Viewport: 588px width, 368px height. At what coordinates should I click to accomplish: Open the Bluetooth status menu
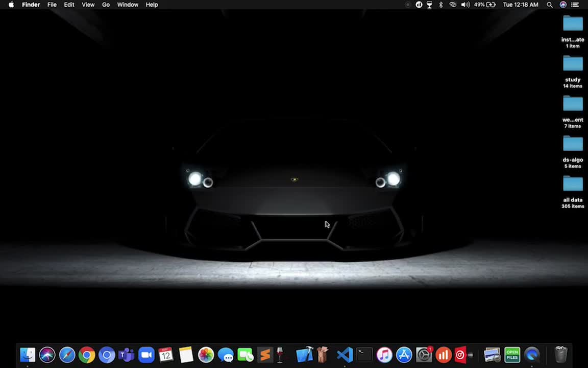click(x=441, y=5)
